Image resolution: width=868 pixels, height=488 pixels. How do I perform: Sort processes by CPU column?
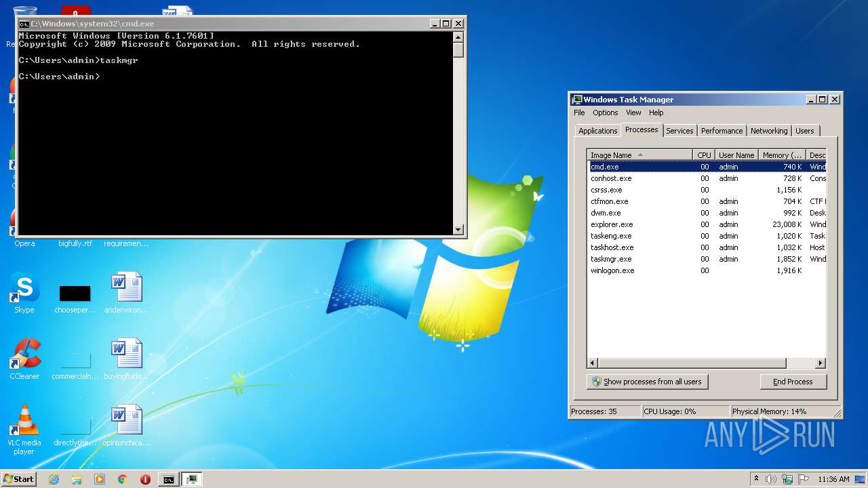tap(704, 155)
